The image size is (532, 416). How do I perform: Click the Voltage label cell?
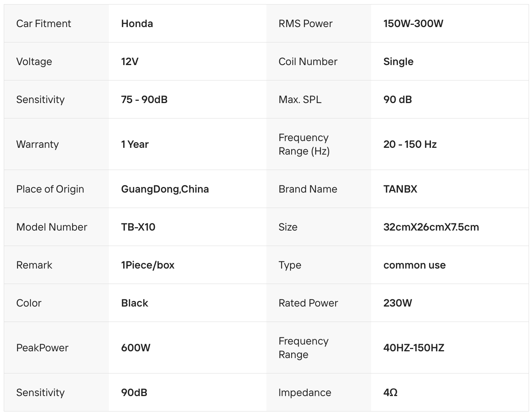tap(34, 62)
